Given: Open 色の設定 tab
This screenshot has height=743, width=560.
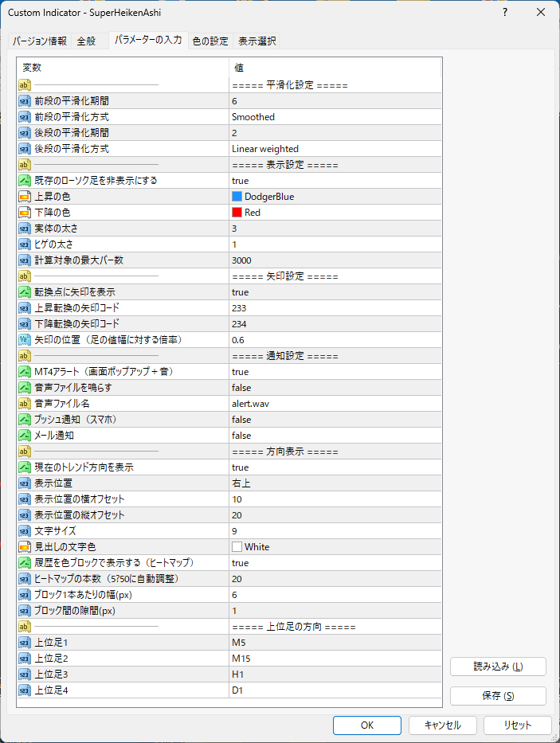Looking at the screenshot, I should click(210, 41).
